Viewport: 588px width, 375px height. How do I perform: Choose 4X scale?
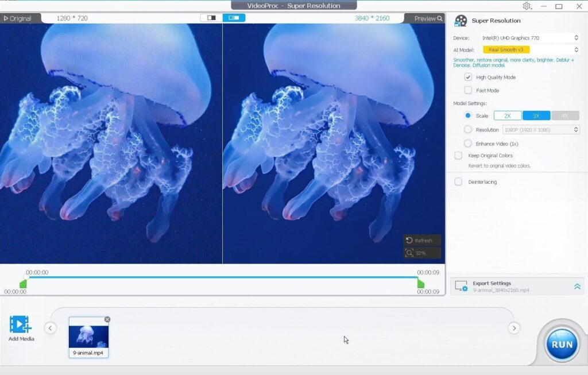tap(565, 115)
